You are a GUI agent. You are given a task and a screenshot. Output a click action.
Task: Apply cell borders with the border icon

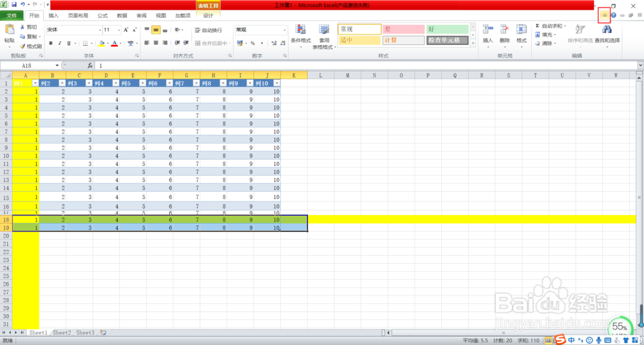click(86, 43)
